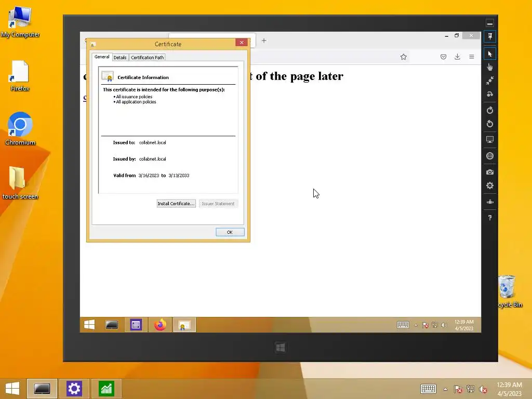Viewport: 532px width, 399px height.
Task: Click Install Certificate... button
Action: [176, 204]
